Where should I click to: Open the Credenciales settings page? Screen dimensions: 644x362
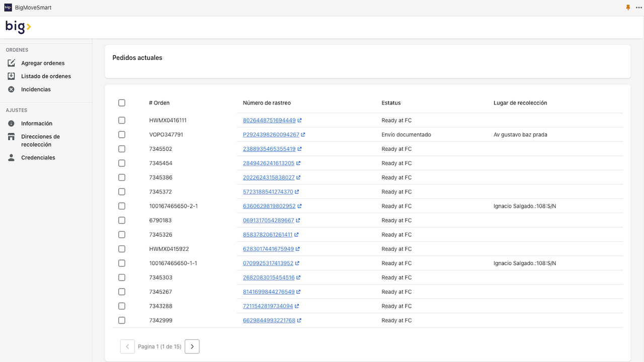[x=38, y=158]
